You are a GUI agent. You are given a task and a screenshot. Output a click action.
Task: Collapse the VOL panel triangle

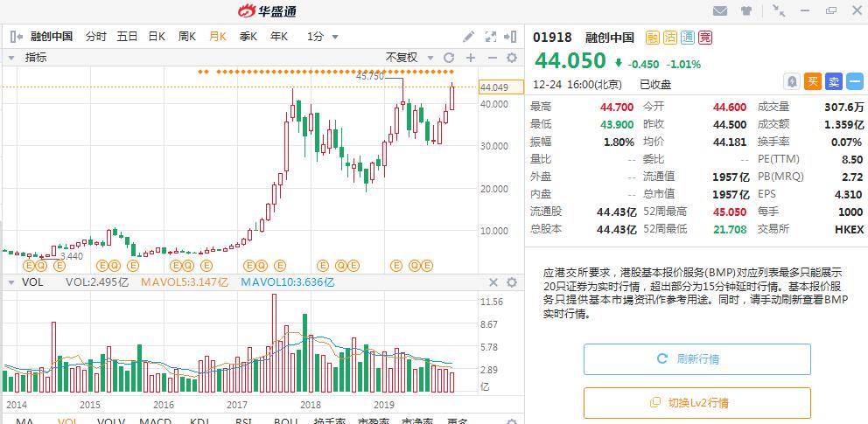[x=10, y=282]
